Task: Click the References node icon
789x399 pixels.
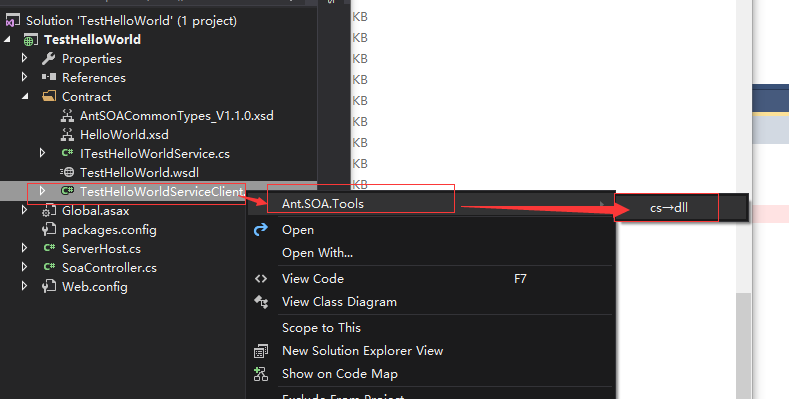Action: (49, 77)
